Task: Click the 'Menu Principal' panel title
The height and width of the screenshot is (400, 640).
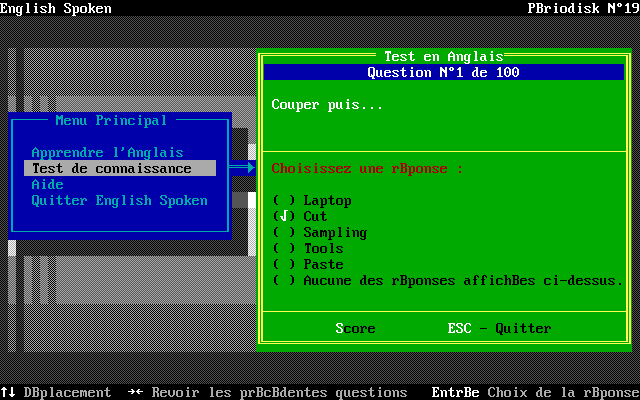Action: [x=111, y=120]
